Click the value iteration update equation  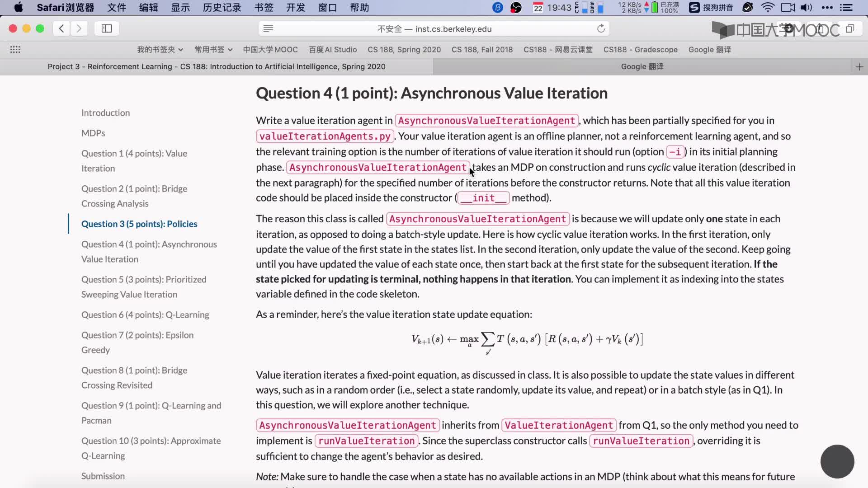point(527,343)
